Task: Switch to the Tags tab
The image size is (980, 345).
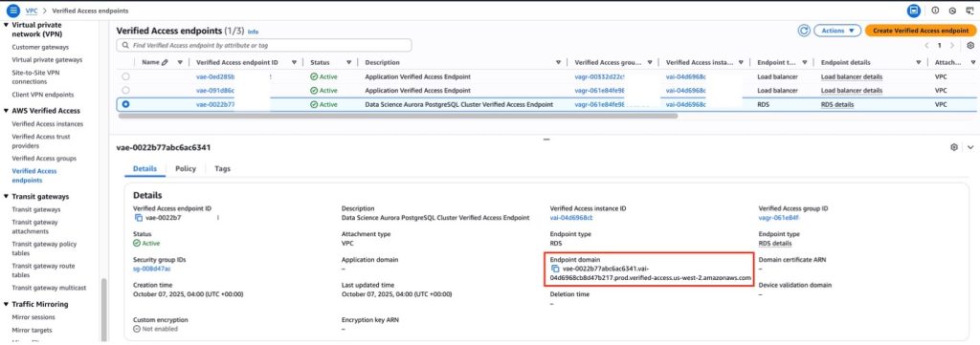Action: [222, 169]
